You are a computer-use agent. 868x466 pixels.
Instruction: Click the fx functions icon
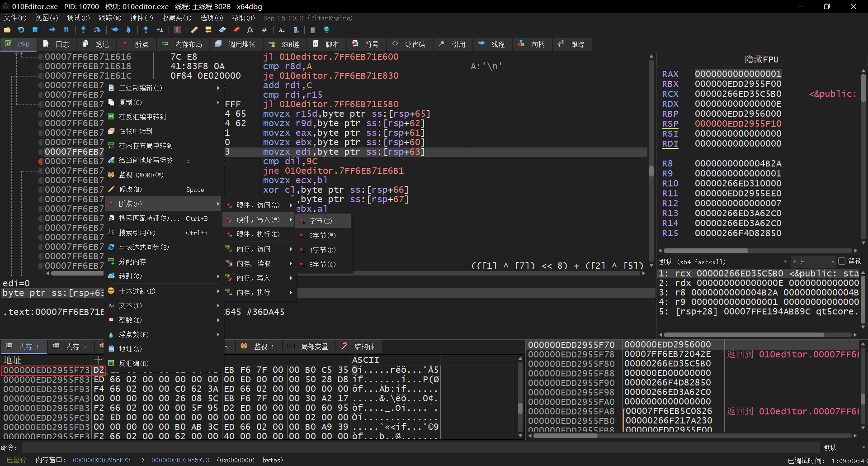(250, 30)
